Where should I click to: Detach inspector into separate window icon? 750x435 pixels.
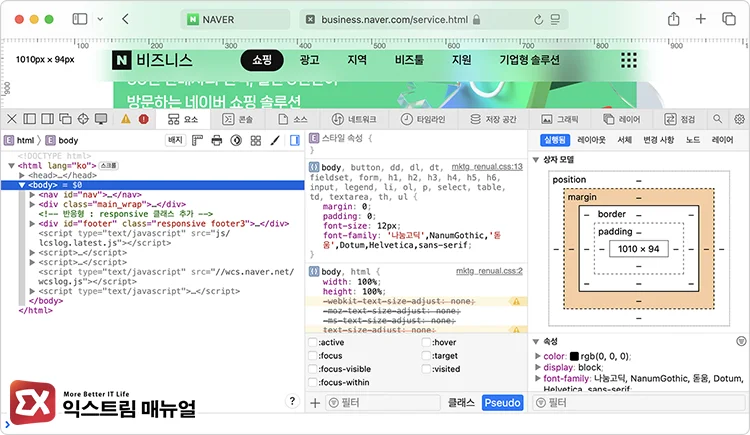(x=65, y=119)
